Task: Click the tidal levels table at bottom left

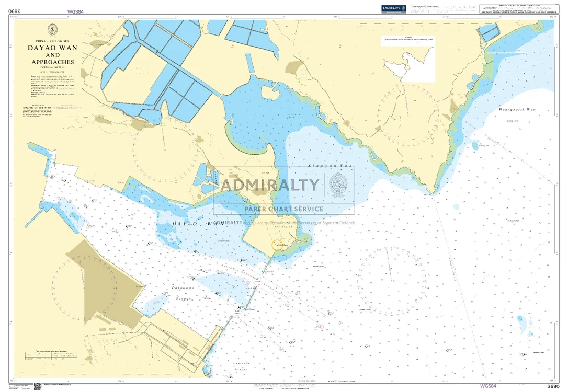Action: [51, 355]
